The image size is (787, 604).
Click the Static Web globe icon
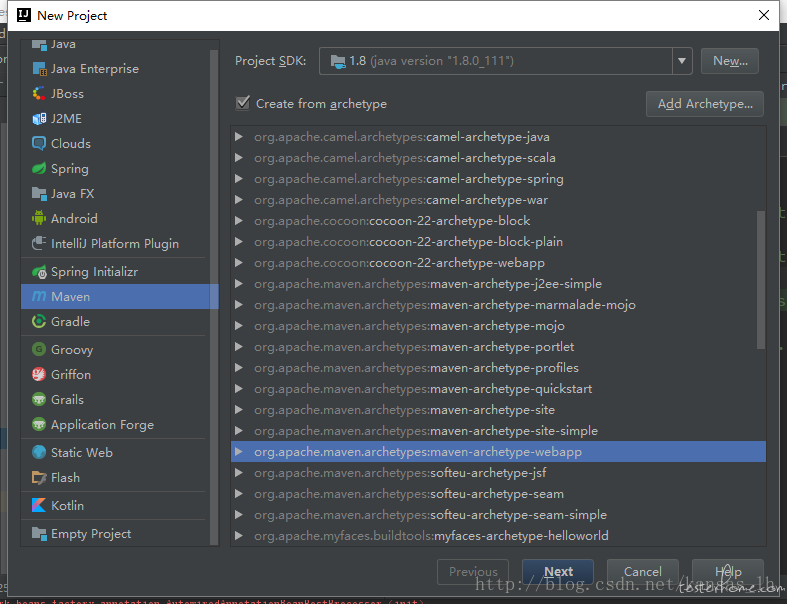39,452
